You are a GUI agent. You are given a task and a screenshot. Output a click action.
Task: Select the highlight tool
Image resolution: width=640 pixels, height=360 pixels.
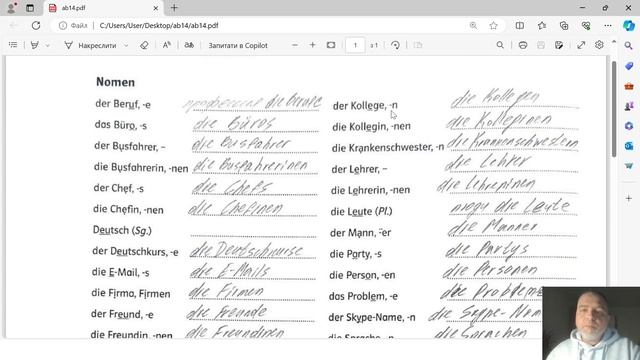pos(34,45)
